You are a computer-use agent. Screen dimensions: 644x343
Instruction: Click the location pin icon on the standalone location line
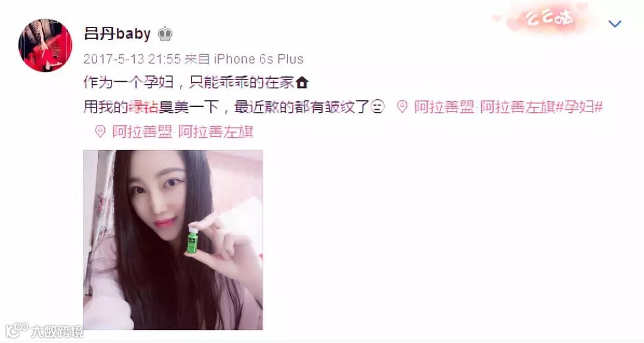click(x=100, y=131)
